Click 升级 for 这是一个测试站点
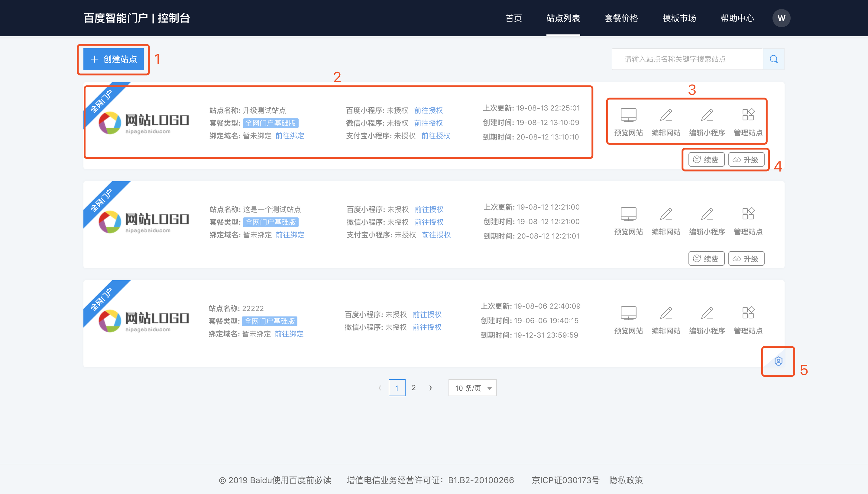 (x=746, y=259)
